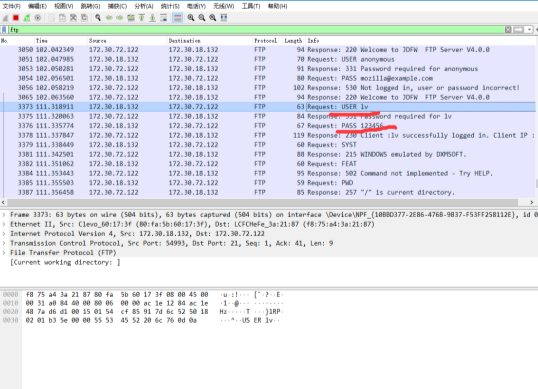Viewport: 538px width, 389px height.
Task: Open the 跳转(G) menu
Action: pyautogui.click(x=90, y=6)
